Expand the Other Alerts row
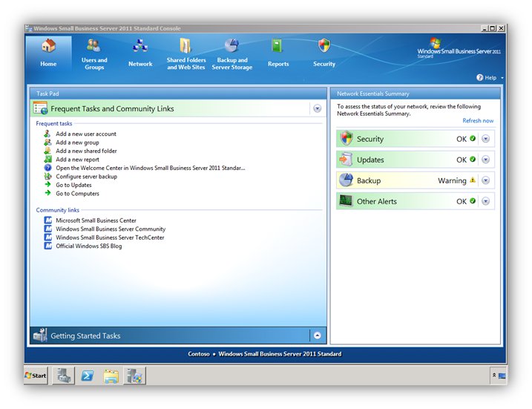 tap(486, 201)
